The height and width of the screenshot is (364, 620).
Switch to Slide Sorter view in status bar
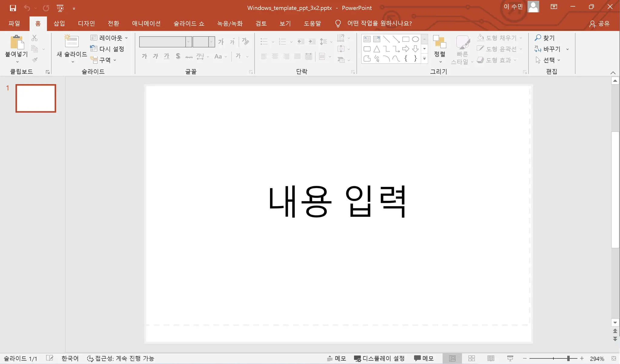click(x=471, y=358)
